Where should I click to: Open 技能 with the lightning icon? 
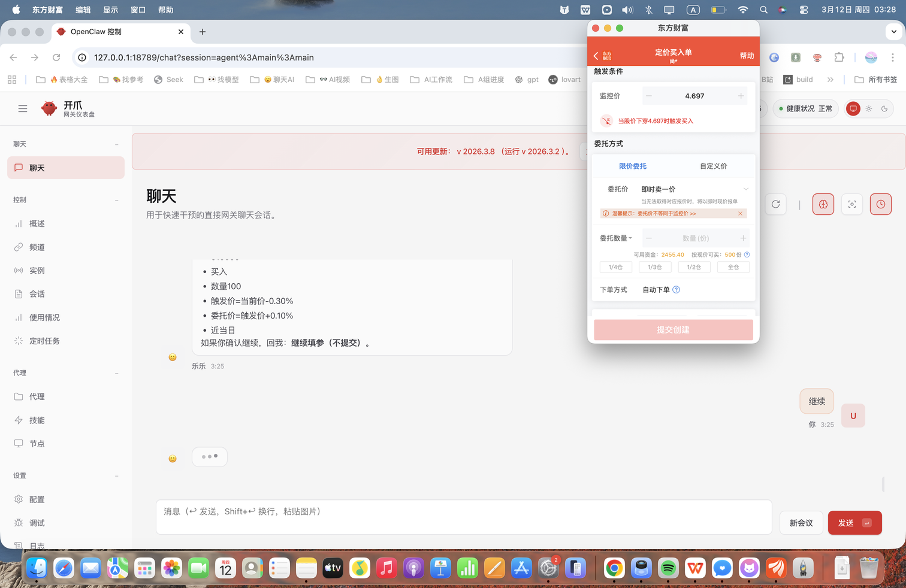37,420
